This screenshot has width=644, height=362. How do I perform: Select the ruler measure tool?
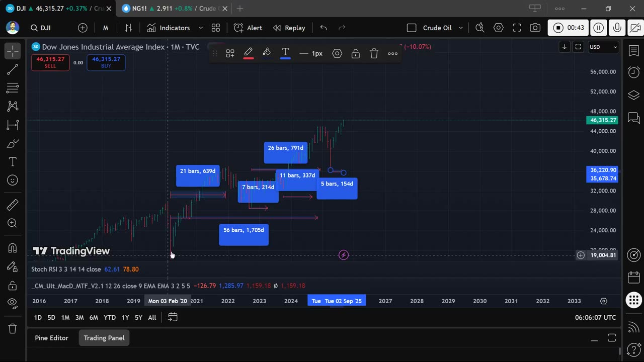[13, 205]
